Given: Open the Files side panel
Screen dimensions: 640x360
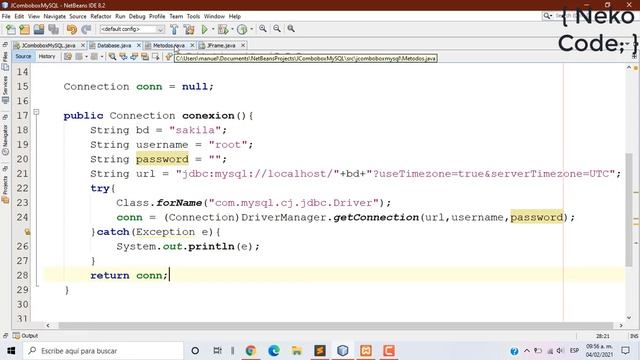Looking at the screenshot, I should 5,60.
